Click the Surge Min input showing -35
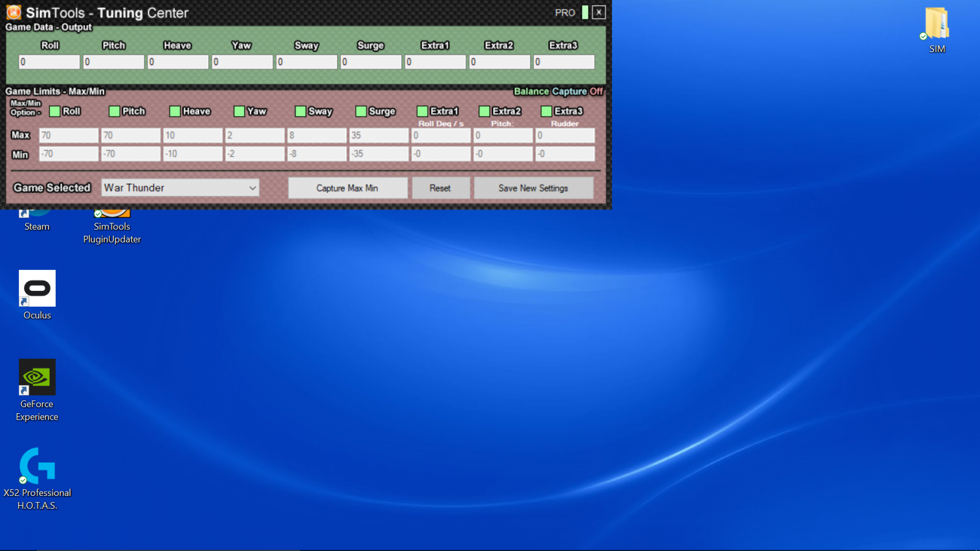 (x=379, y=154)
